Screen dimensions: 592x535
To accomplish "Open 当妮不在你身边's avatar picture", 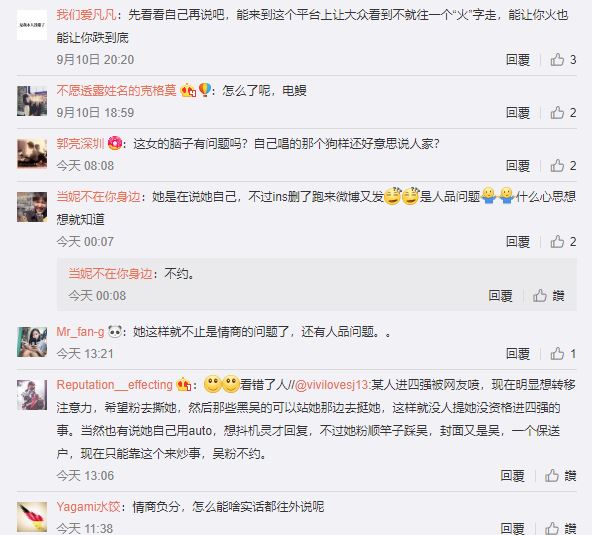I will (x=32, y=207).
